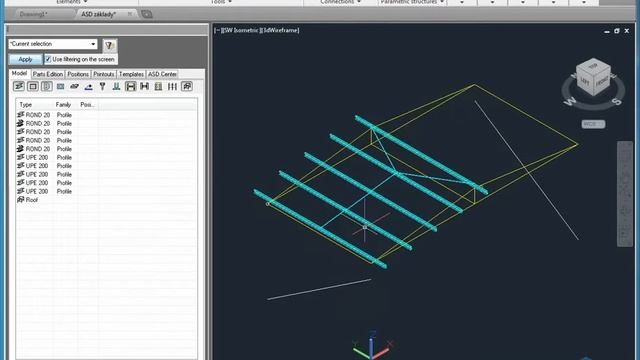Click the teal U-shaped filter icon in inspector toolbar
The image size is (640, 360).
(x=116, y=86)
